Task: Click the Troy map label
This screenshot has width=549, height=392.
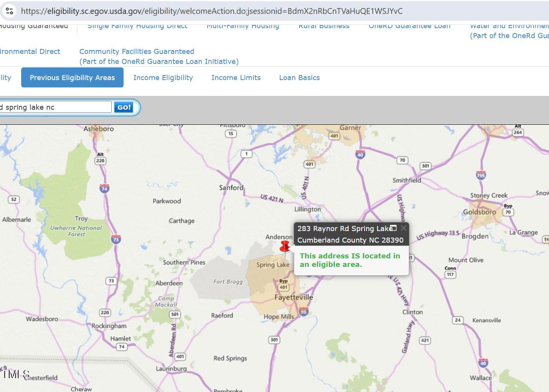Action: (x=81, y=218)
